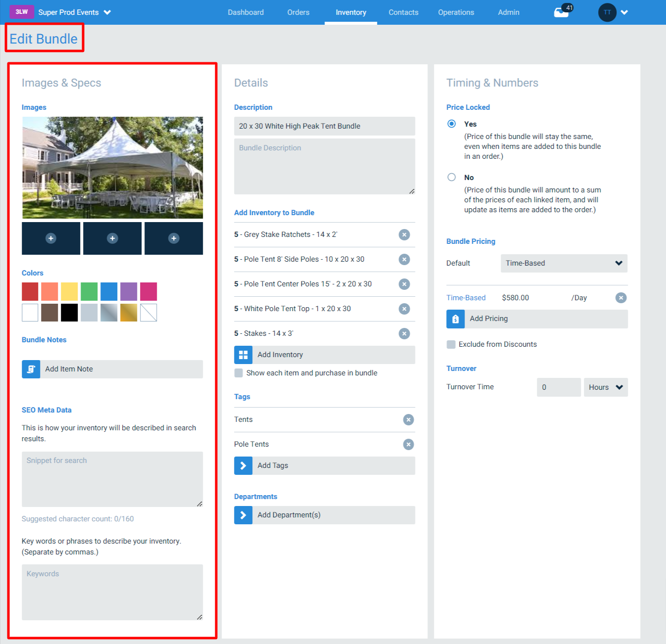Image resolution: width=666 pixels, height=644 pixels.
Task: Add an image in the third empty slot
Action: click(x=174, y=238)
